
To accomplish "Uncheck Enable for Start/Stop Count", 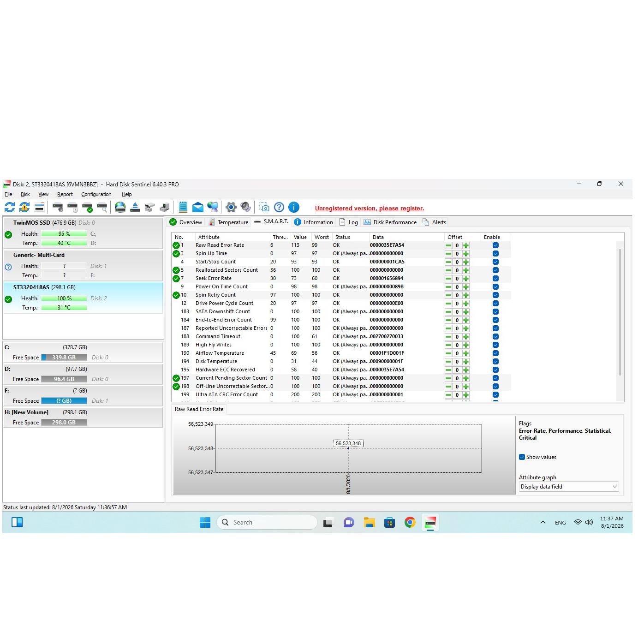I will (x=495, y=262).
